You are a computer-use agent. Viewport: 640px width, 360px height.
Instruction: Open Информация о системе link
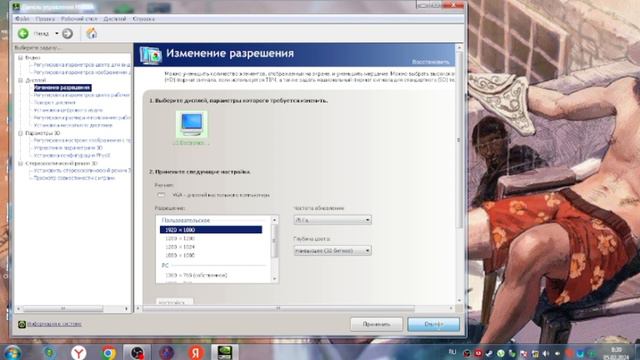54,324
